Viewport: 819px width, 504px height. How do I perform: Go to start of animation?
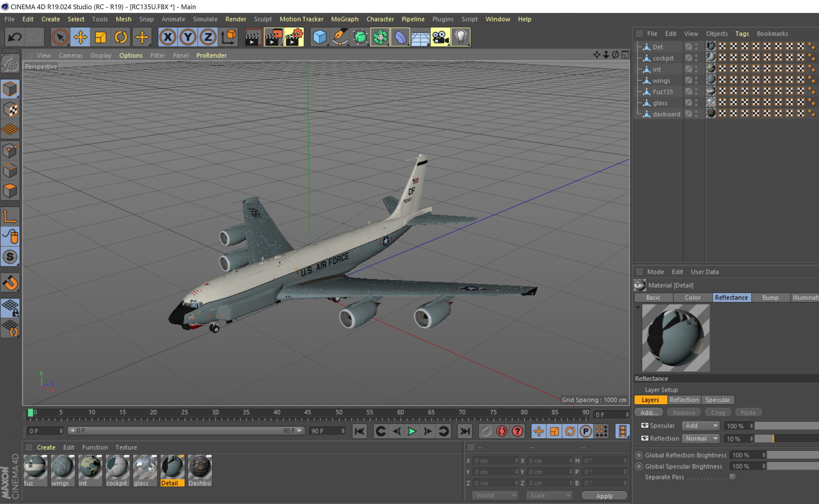point(360,431)
